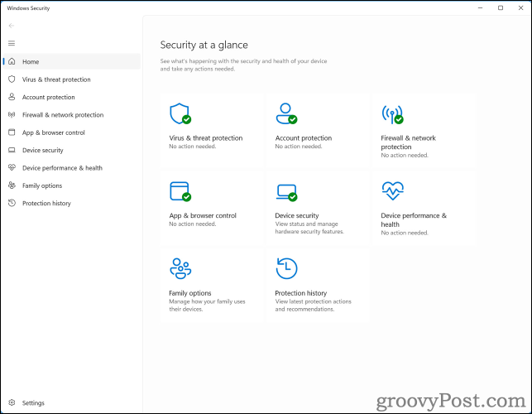The image size is (532, 414).
Task: Select Device security in the sidebar
Action: [72, 150]
